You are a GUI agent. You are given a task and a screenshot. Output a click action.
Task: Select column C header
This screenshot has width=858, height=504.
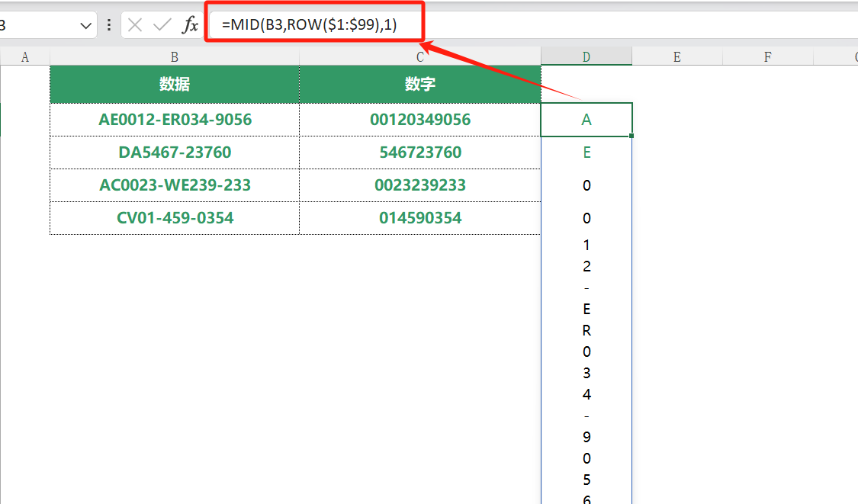[x=420, y=57]
